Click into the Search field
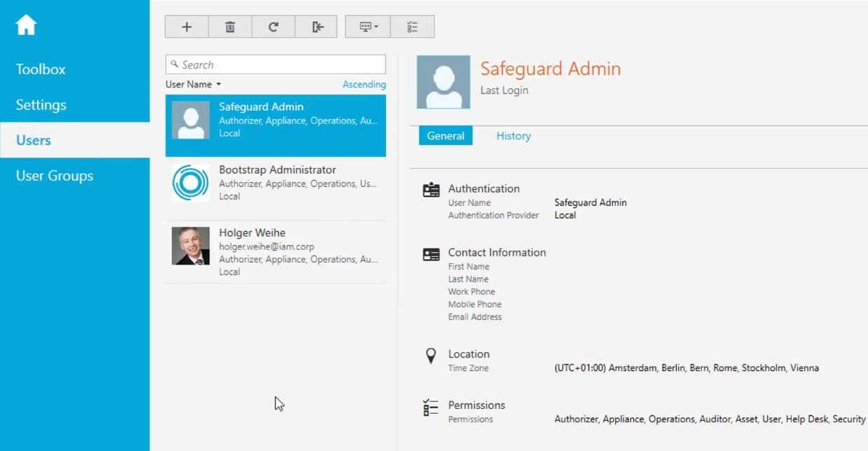 [x=275, y=64]
